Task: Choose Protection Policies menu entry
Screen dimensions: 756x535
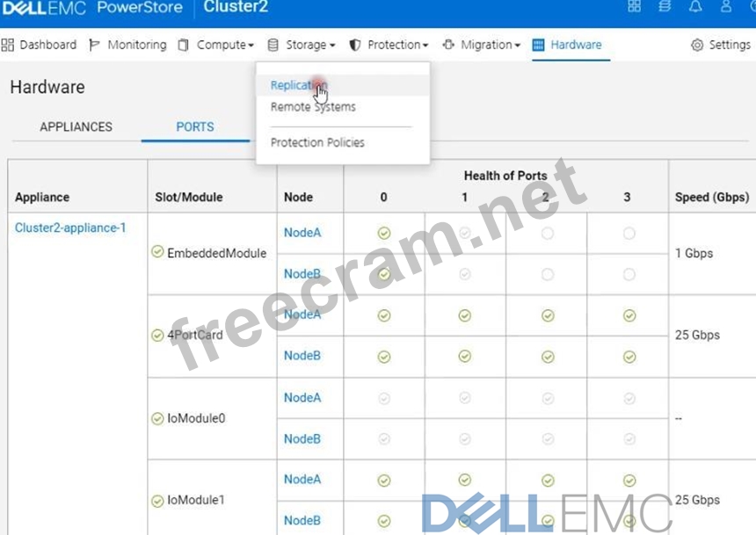Action: coord(317,142)
